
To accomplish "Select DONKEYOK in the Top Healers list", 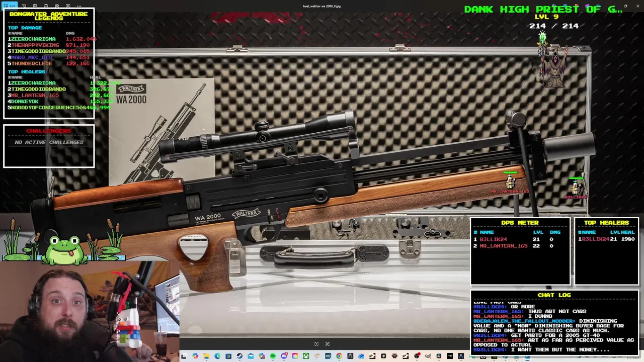I will 25,102.
